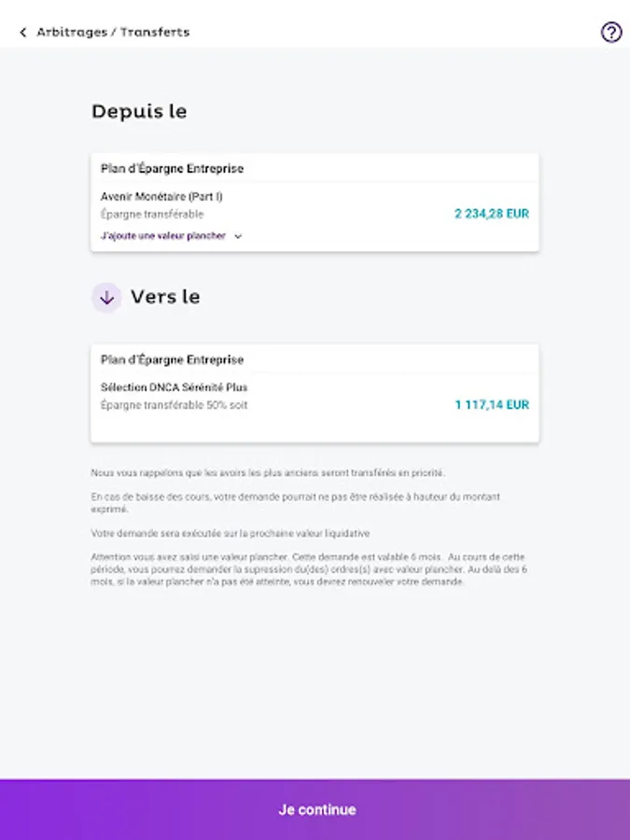This screenshot has width=630, height=840.
Task: Click the 'prochaine valeur liquidative' execution notice
Action: click(x=230, y=534)
